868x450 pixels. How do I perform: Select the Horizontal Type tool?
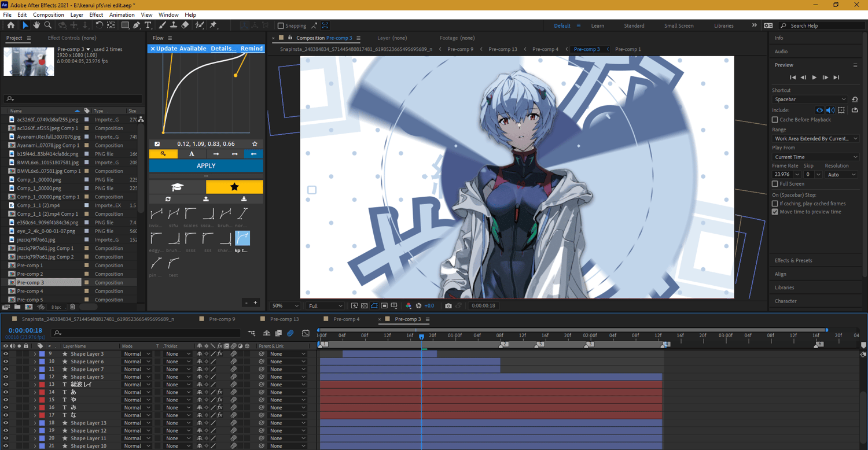coord(148,25)
